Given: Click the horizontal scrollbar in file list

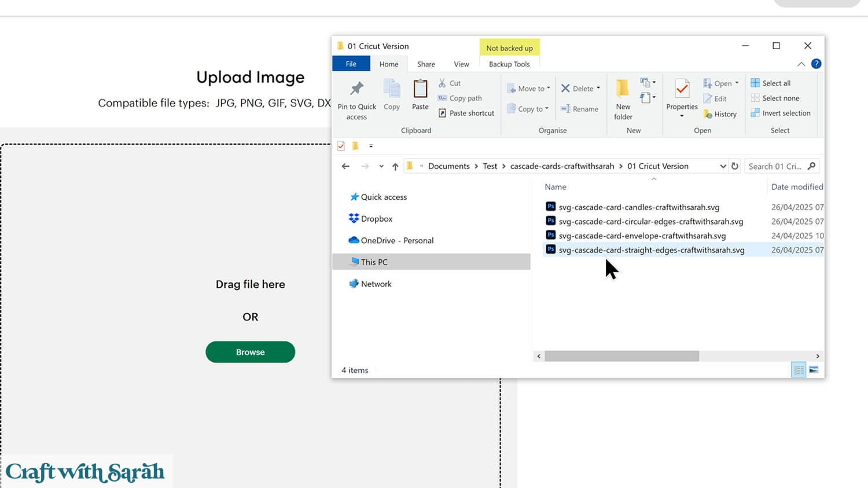Looking at the screenshot, I should coord(621,356).
